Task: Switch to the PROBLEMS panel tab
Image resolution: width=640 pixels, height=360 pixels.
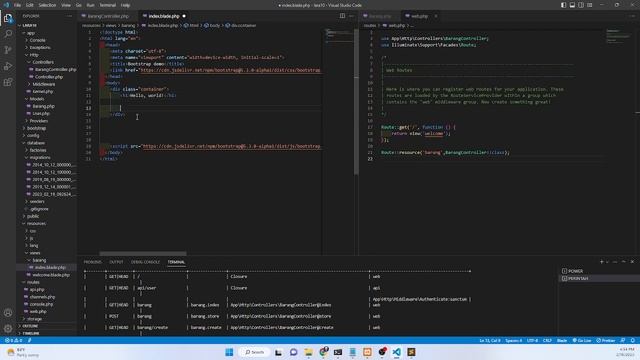Action: [92, 262]
